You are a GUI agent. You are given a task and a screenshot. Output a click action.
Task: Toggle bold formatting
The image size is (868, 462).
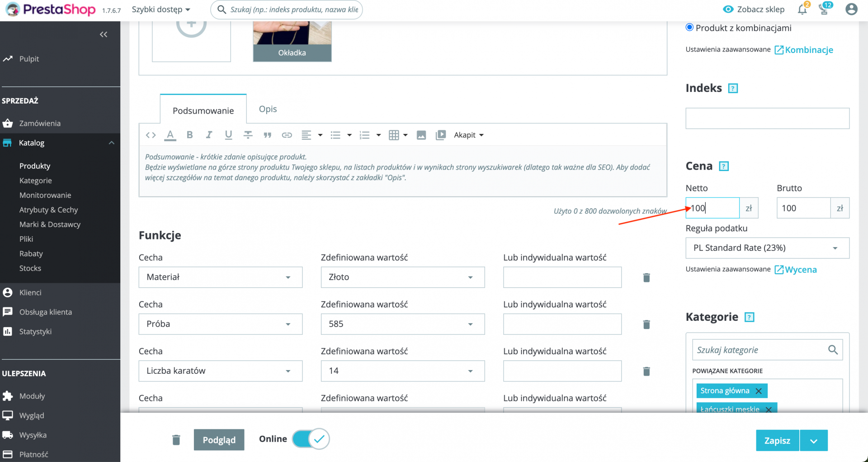tap(190, 135)
